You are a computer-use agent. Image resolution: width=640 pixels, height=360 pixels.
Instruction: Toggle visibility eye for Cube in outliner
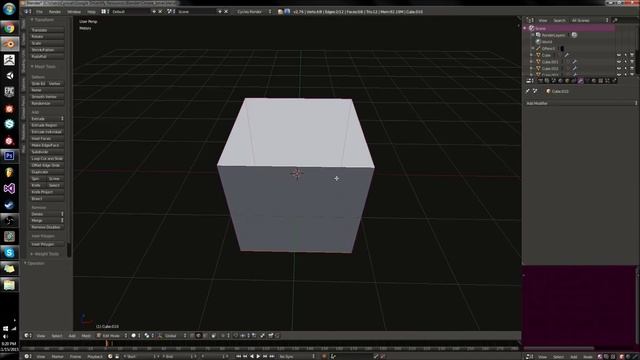pos(619,55)
